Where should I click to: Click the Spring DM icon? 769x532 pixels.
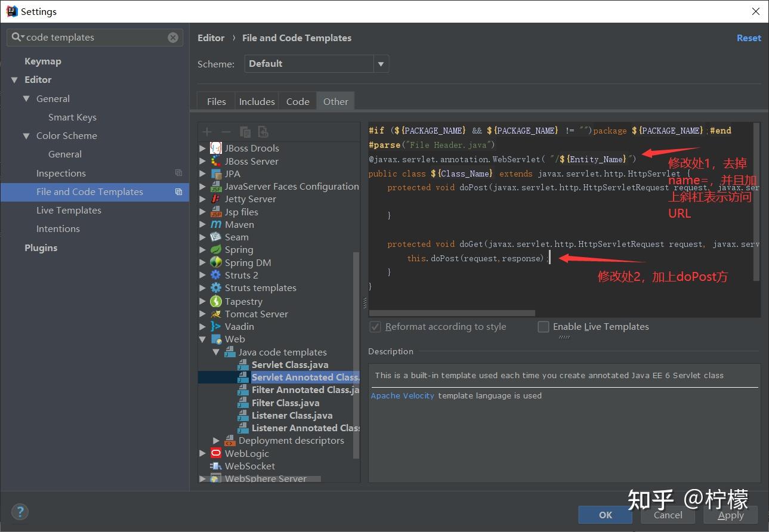216,262
